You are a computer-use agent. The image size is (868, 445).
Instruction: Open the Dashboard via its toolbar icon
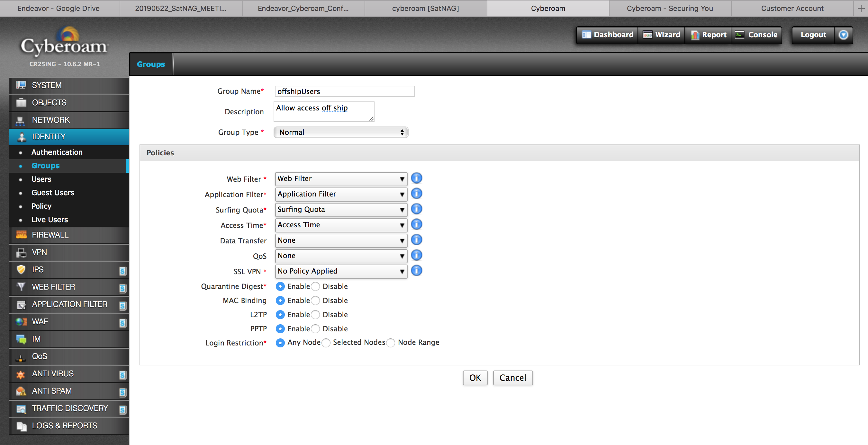point(586,35)
